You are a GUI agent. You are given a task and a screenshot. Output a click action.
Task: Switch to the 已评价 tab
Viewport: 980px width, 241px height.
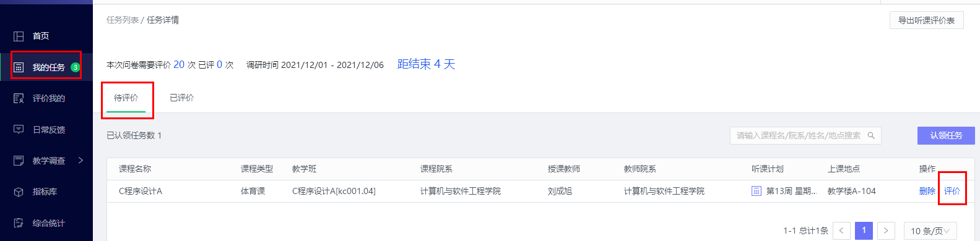(x=181, y=98)
